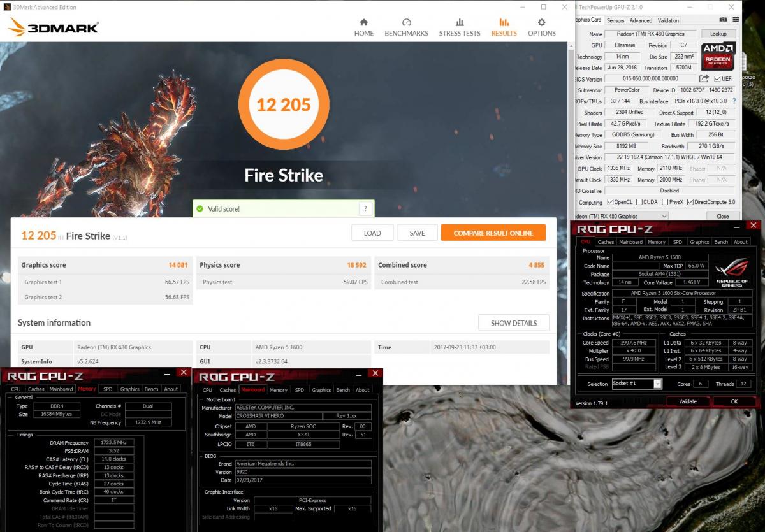Toggle the CUDA checkbox
765x532 pixels.
tap(638, 202)
